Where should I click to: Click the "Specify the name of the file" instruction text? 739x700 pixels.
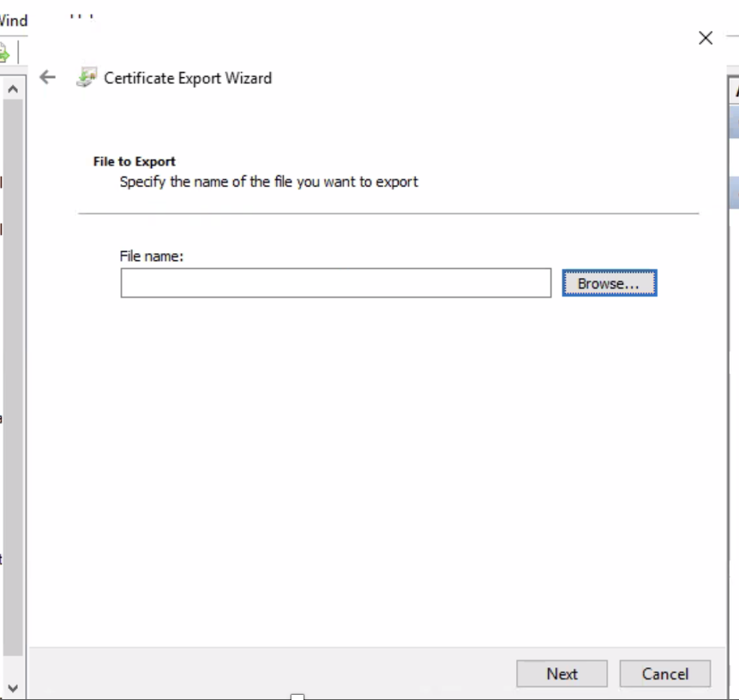(268, 182)
